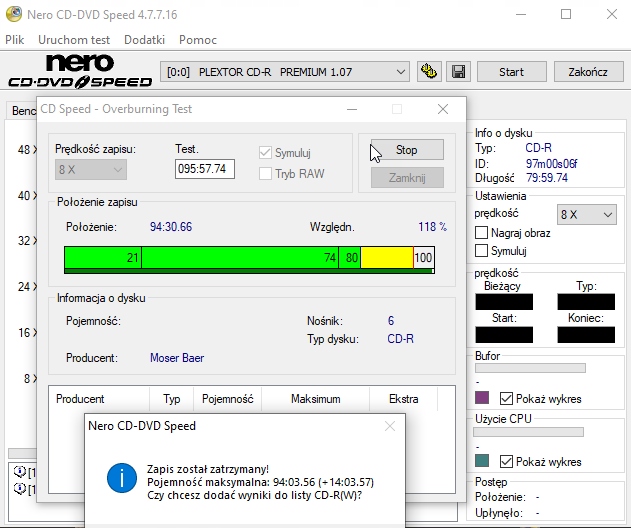Screen dimensions: 631x528
Task: Click the Nero CD-DVD Speed logo
Action: (80, 71)
